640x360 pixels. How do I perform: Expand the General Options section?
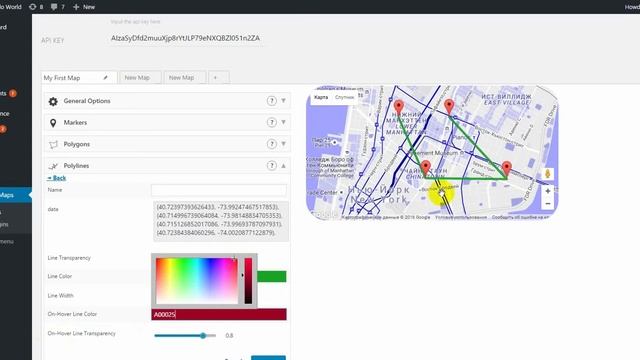(x=283, y=101)
